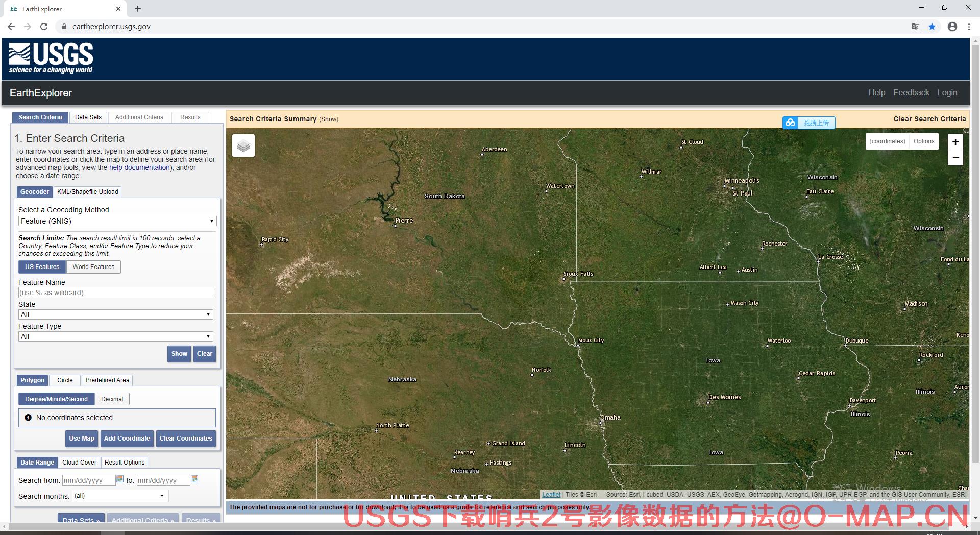Image resolution: width=980 pixels, height=535 pixels.
Task: Open the help documentation link
Action: point(139,167)
